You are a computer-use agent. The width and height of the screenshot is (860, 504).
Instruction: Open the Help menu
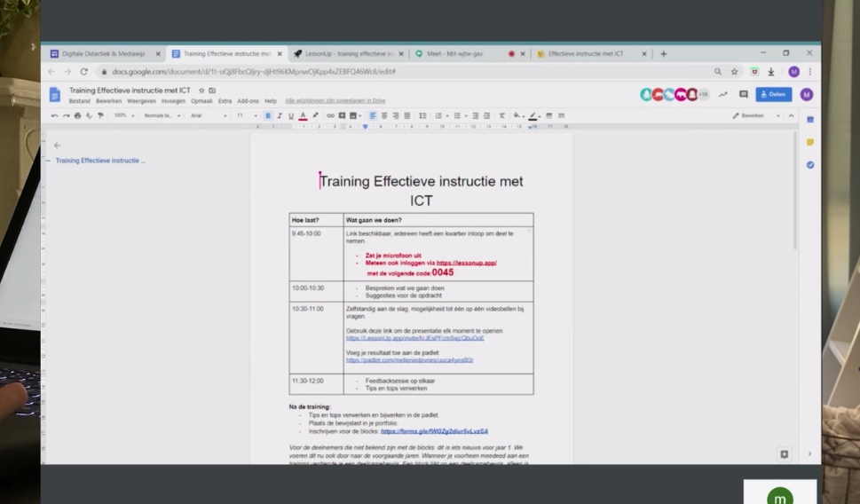point(271,101)
